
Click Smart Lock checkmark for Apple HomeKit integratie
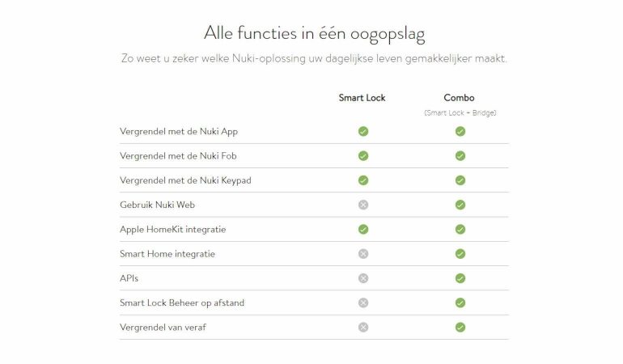pos(363,229)
